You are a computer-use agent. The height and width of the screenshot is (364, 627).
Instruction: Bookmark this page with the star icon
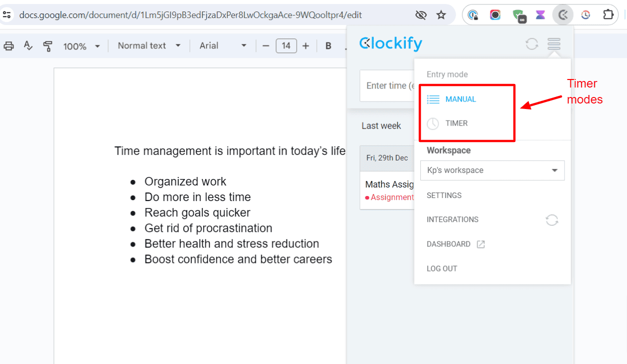click(x=441, y=15)
